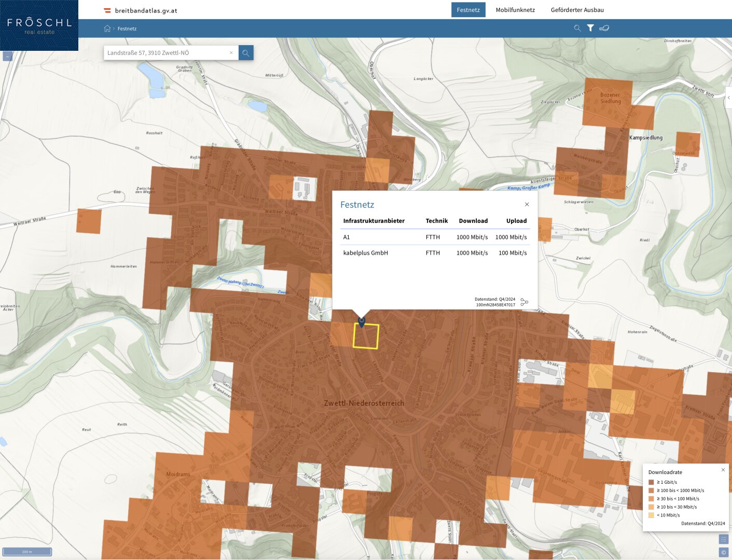Switch to the Mobilfunknetz tab
This screenshot has height=560, width=732.
pyautogui.click(x=515, y=10)
